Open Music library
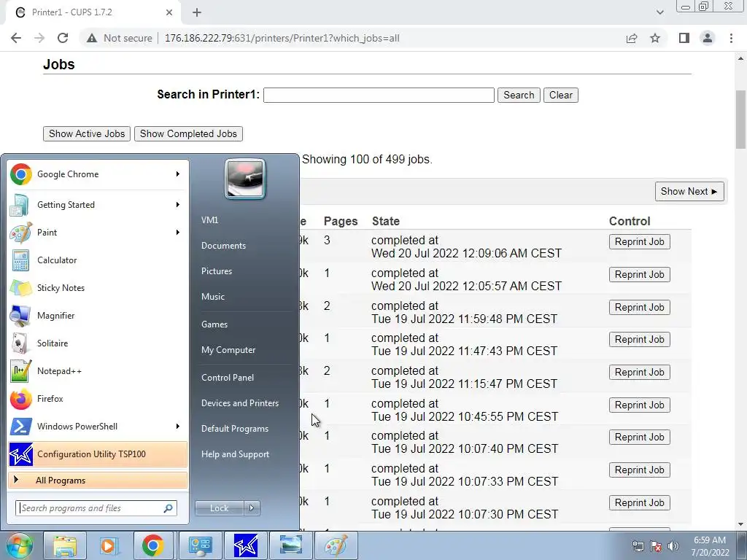The width and height of the screenshot is (747, 560). point(213,297)
